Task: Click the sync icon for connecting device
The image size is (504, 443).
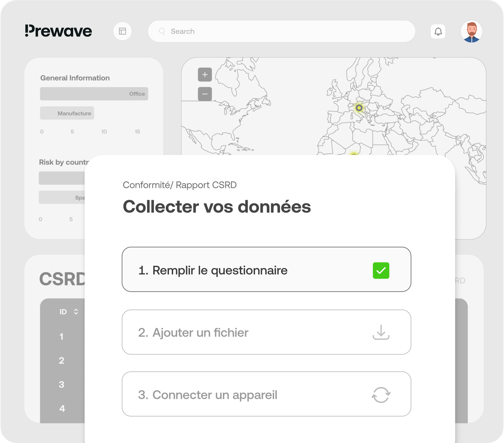Action: click(x=381, y=395)
